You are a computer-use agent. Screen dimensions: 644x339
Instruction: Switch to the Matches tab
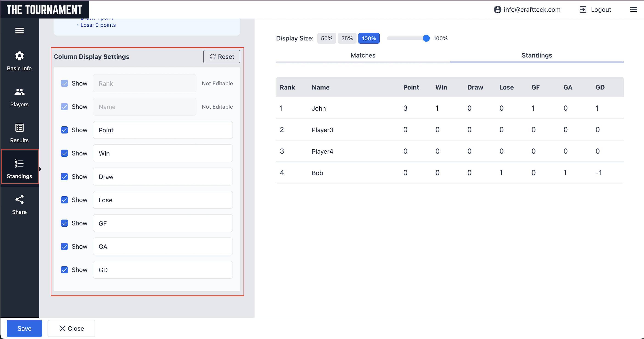pyautogui.click(x=363, y=55)
